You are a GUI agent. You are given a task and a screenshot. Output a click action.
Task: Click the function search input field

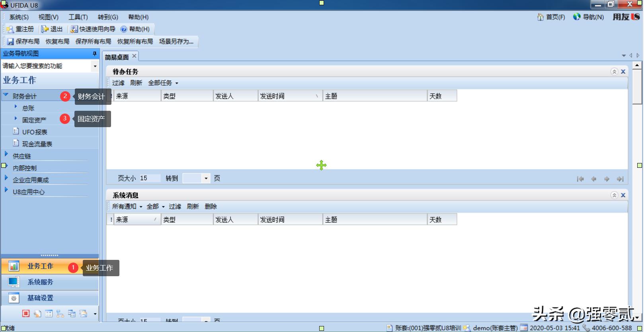tap(46, 66)
